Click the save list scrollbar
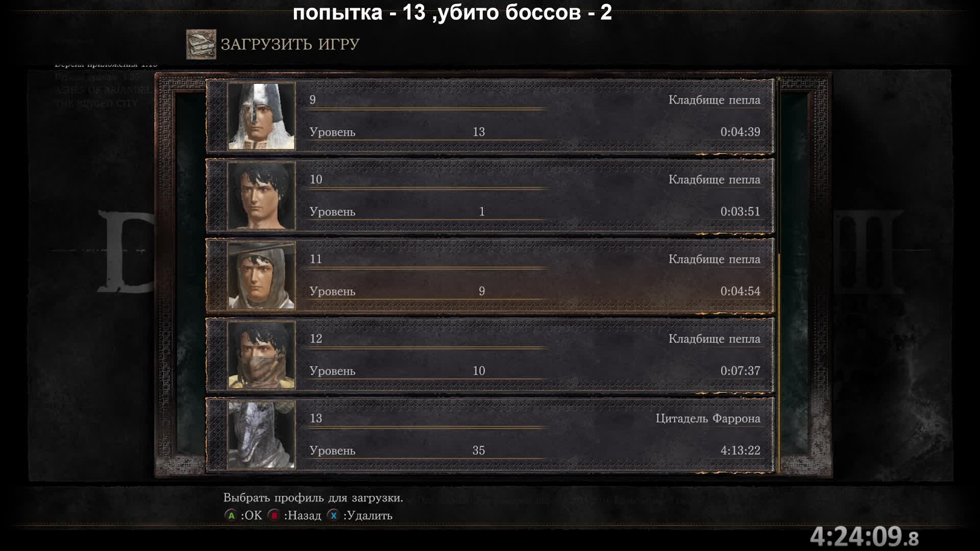The height and width of the screenshot is (551, 980). (x=778, y=275)
